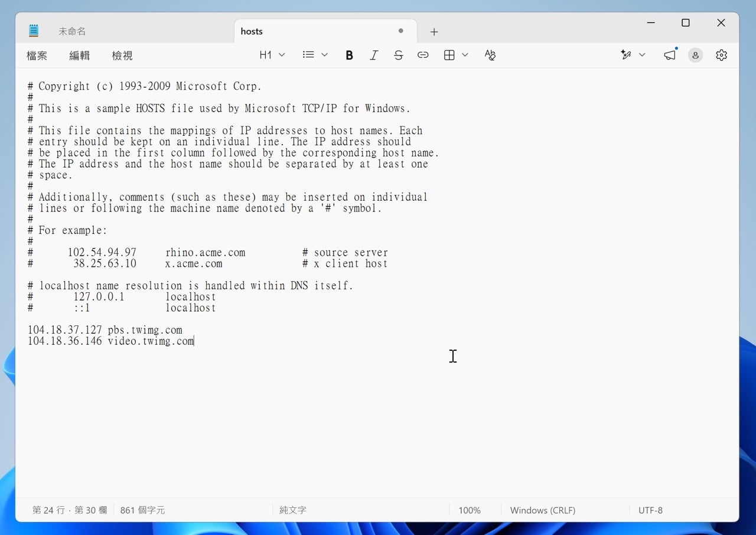The image size is (756, 535).
Task: Add a new tab with plus button
Action: click(x=434, y=32)
